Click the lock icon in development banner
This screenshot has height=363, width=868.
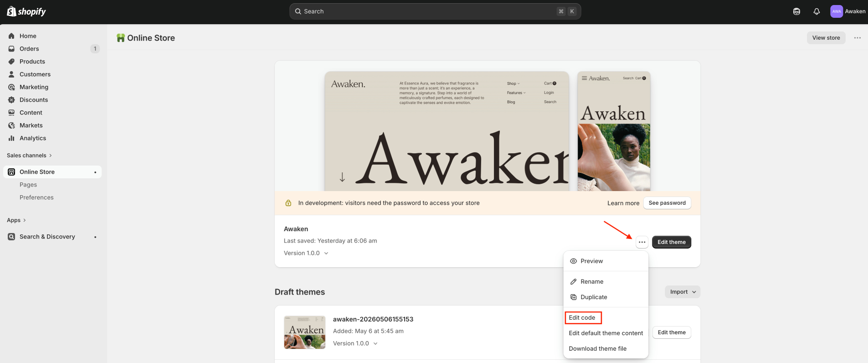tap(288, 203)
